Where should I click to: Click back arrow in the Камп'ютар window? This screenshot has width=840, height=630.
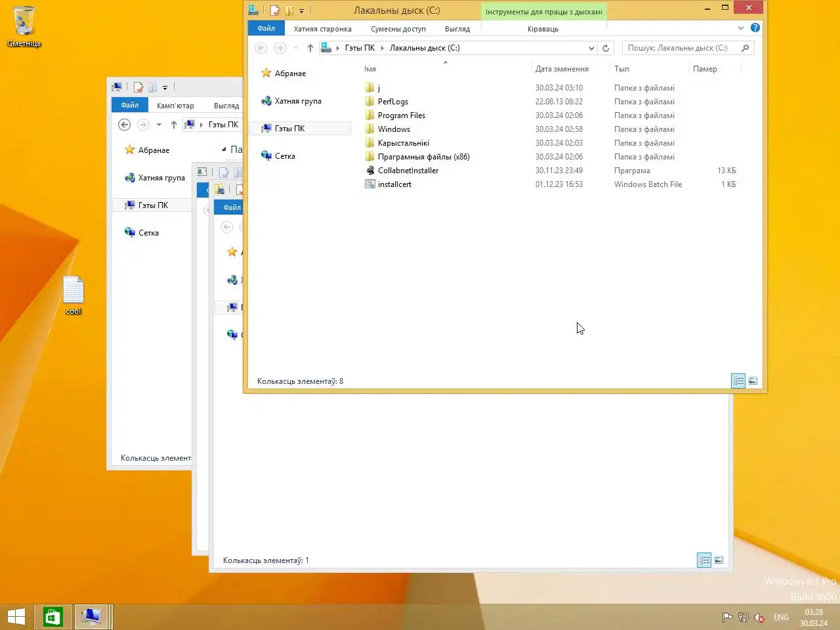[124, 125]
